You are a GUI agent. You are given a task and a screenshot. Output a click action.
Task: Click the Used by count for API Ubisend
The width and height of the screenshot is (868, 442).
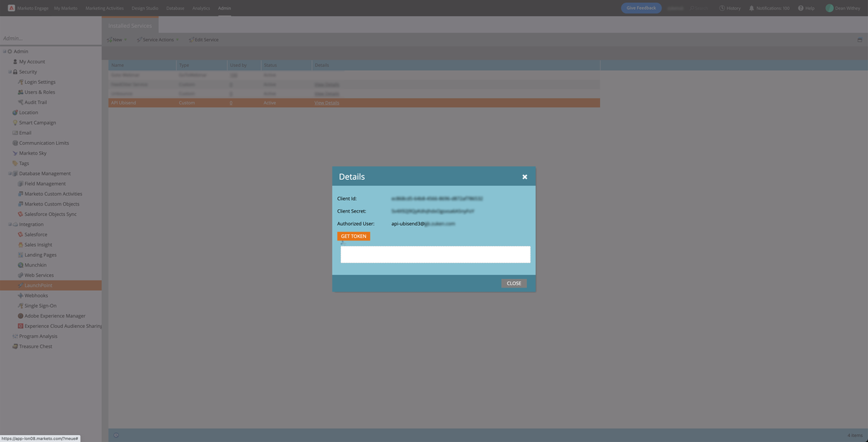(x=231, y=103)
